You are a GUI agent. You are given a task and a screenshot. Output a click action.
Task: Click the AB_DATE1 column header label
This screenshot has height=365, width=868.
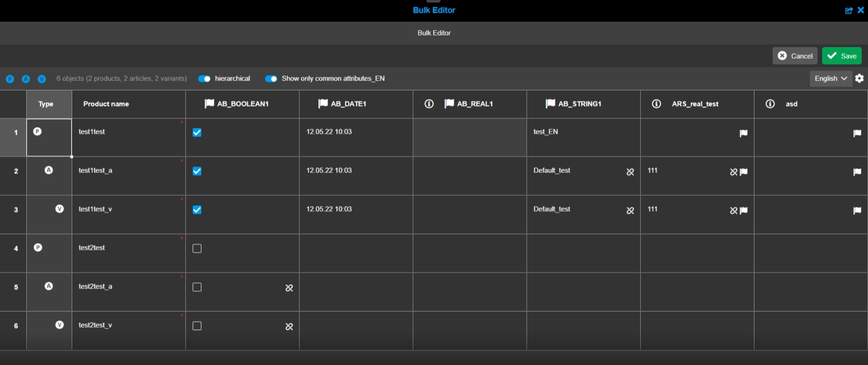tap(349, 103)
